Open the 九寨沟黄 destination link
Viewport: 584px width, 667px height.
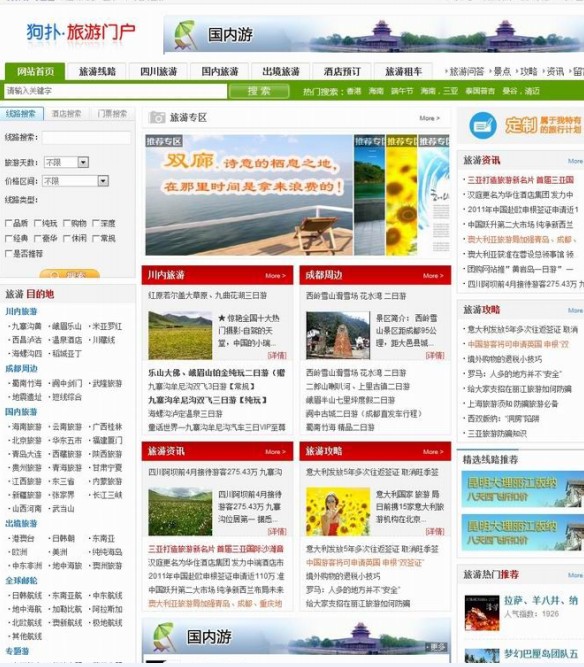(x=26, y=326)
